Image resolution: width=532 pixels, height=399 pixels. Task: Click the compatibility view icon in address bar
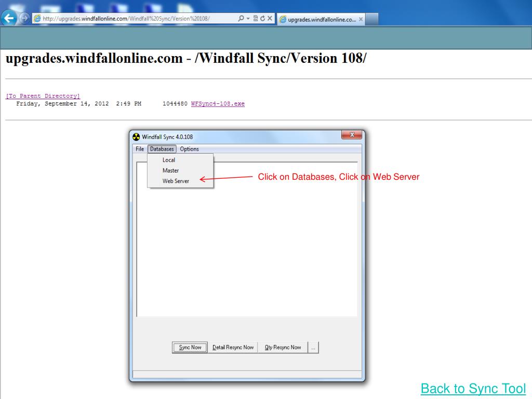(256, 18)
